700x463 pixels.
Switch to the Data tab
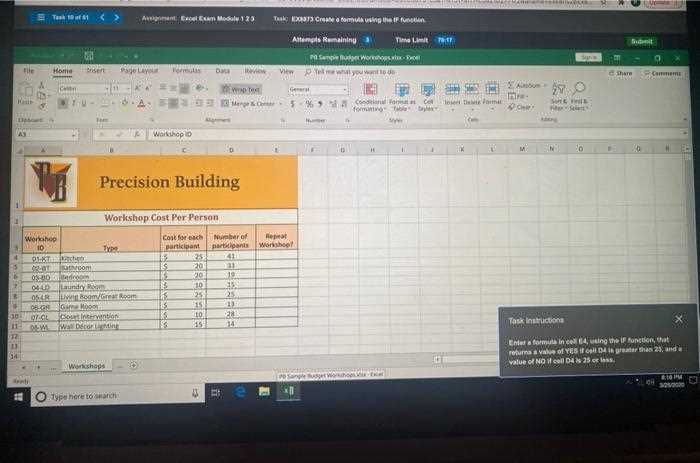(222, 71)
